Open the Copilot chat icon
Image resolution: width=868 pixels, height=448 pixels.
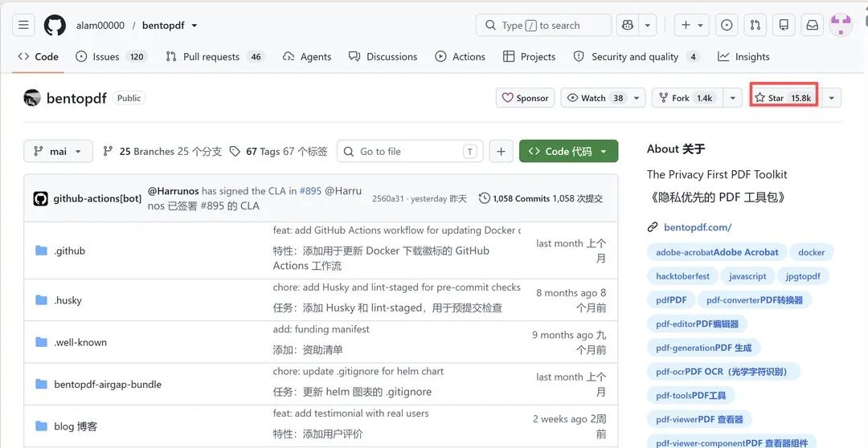627,26
